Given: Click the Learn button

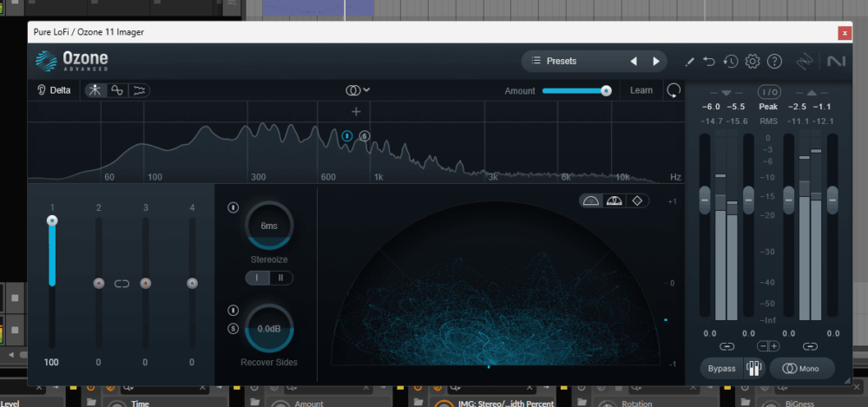Looking at the screenshot, I should 641,90.
